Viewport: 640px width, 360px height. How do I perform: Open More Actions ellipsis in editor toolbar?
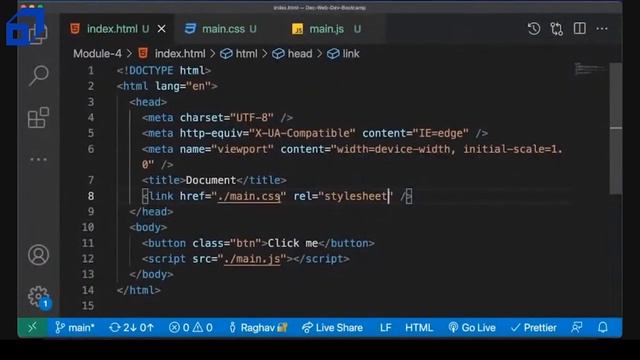[x=602, y=29]
